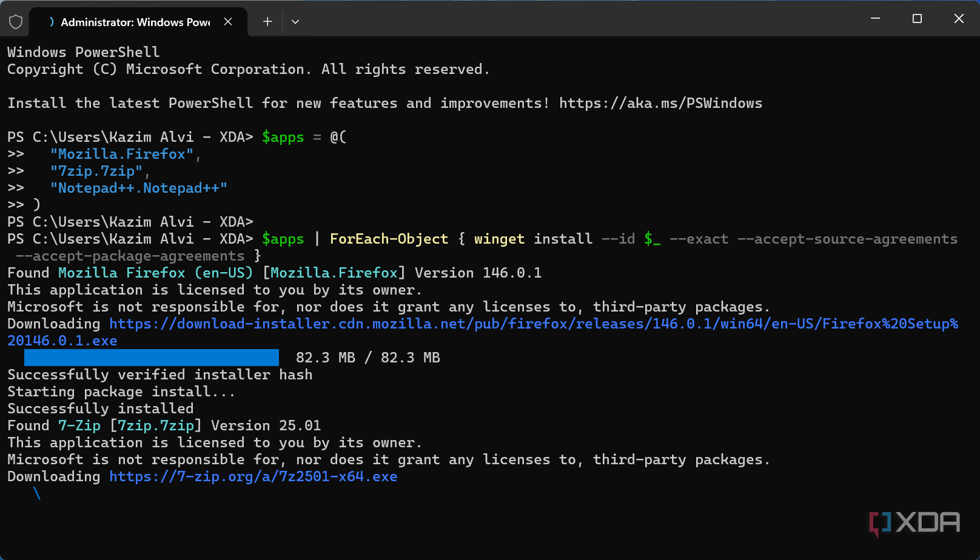Image resolution: width=980 pixels, height=560 pixels.
Task: Click the blue Firefox download progress bar
Action: click(151, 358)
